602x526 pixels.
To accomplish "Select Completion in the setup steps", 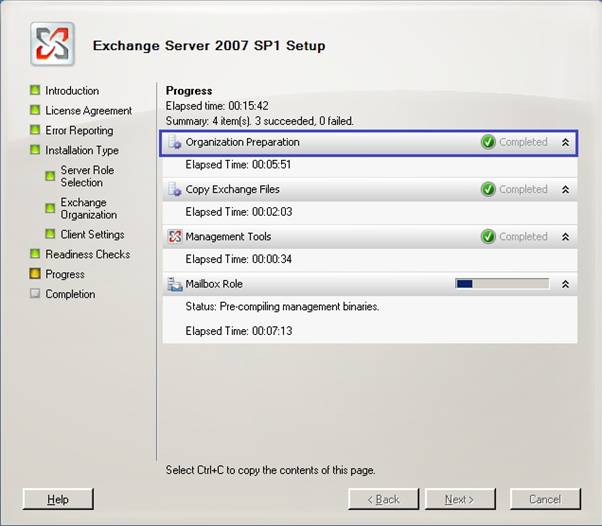I will [x=70, y=294].
